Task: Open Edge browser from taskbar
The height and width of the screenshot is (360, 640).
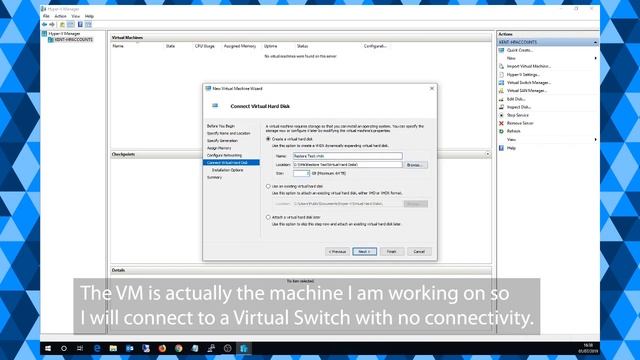Action: point(97,348)
